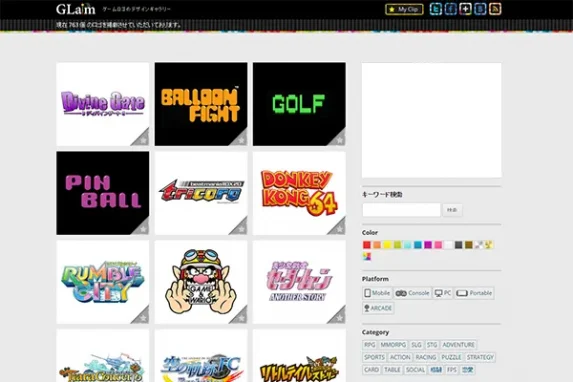Clip Balloon Fight with its star corner

(x=241, y=139)
